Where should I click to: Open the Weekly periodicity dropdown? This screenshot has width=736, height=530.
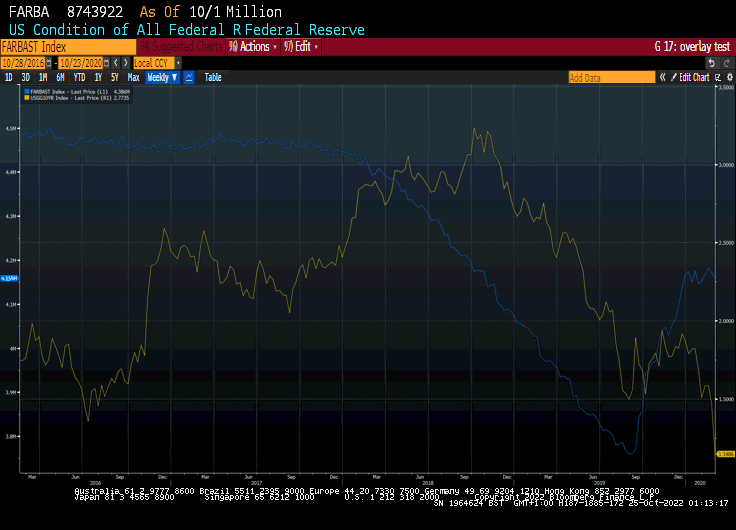click(x=162, y=77)
